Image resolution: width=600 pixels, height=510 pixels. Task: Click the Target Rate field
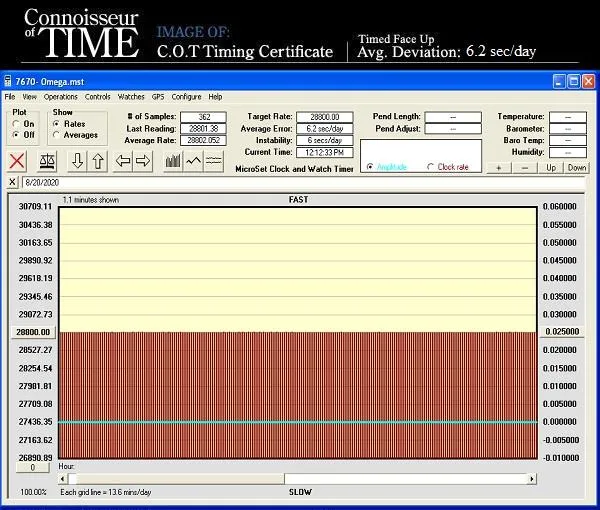(x=324, y=117)
